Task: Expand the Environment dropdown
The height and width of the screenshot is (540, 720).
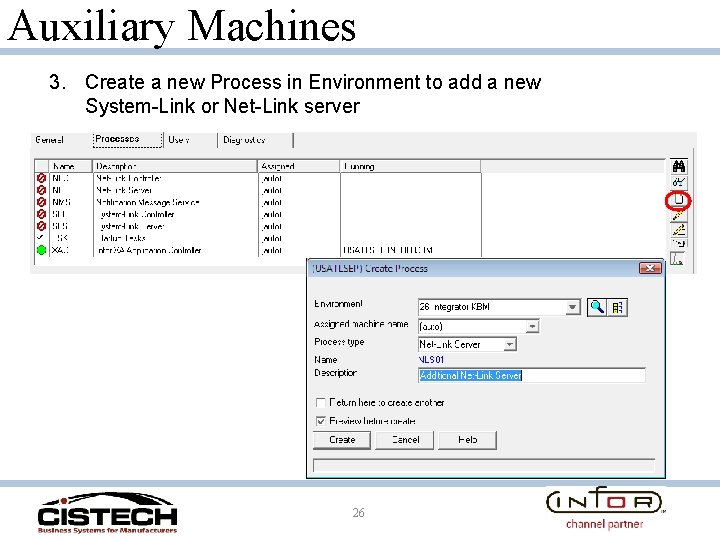Action: click(572, 307)
